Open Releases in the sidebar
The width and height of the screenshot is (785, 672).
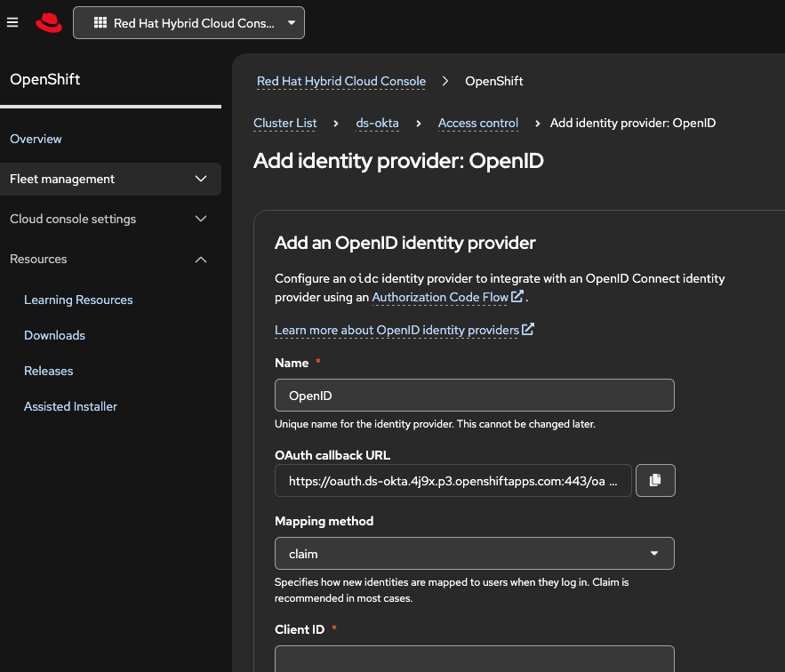(x=49, y=371)
